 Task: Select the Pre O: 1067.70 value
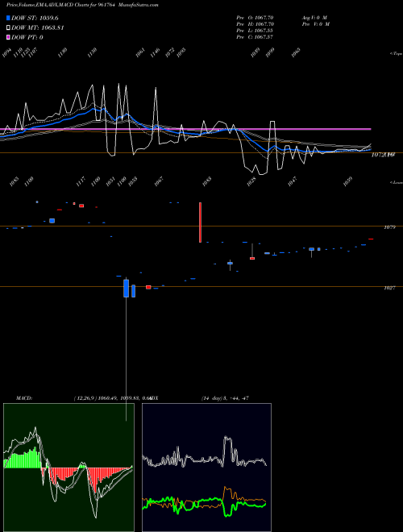point(255,18)
